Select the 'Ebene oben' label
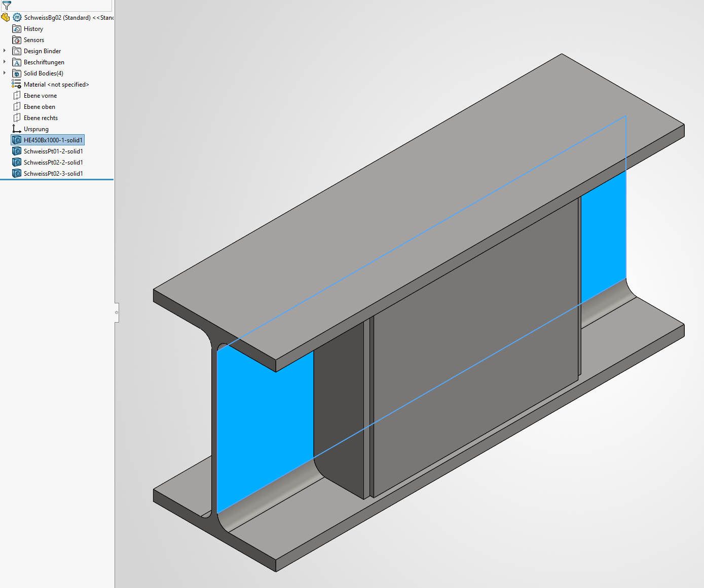 click(x=40, y=107)
